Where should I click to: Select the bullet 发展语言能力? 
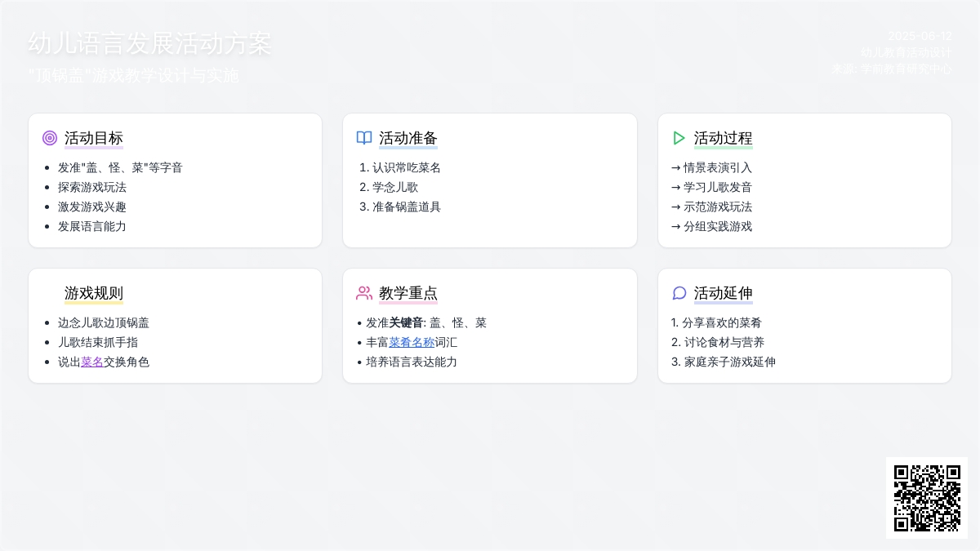coord(92,226)
